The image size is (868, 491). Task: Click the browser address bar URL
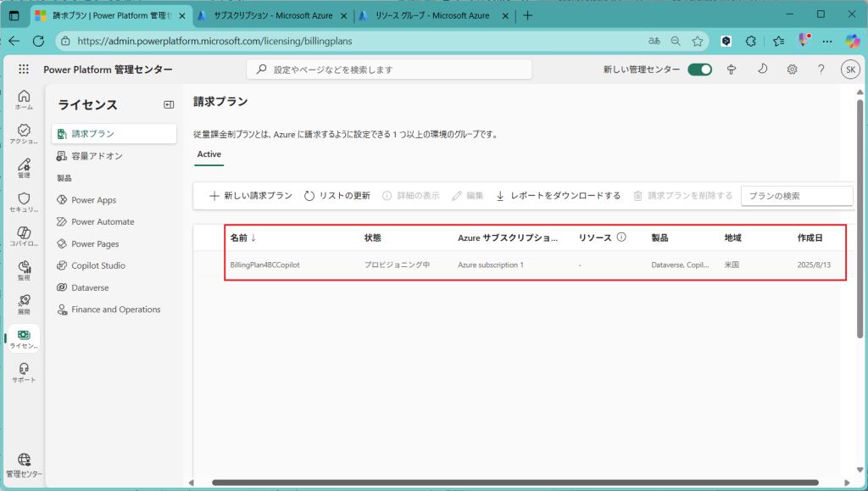click(214, 41)
